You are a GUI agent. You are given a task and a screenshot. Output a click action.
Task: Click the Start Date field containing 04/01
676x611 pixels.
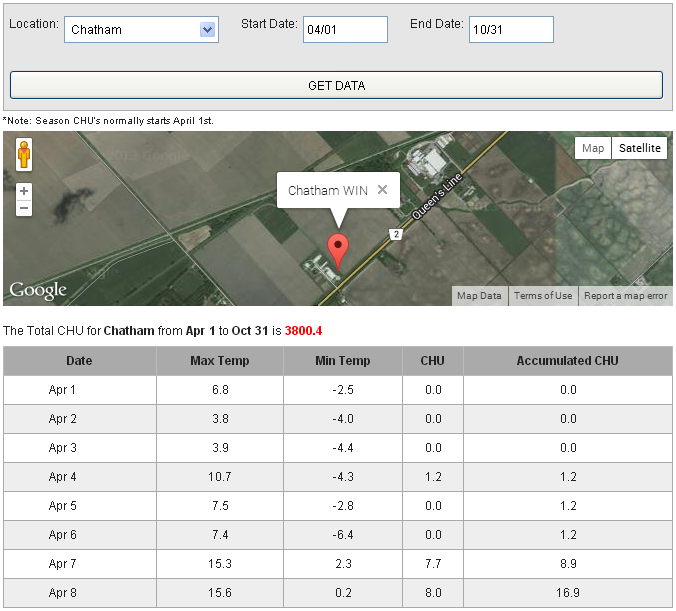[345, 29]
